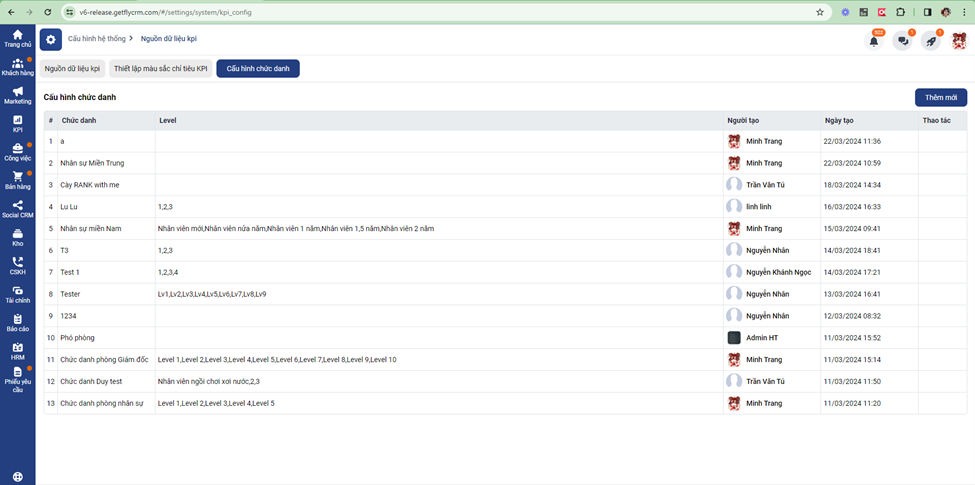Select the Cấu hình chức danh tab
This screenshot has width=975, height=485.
tap(258, 69)
